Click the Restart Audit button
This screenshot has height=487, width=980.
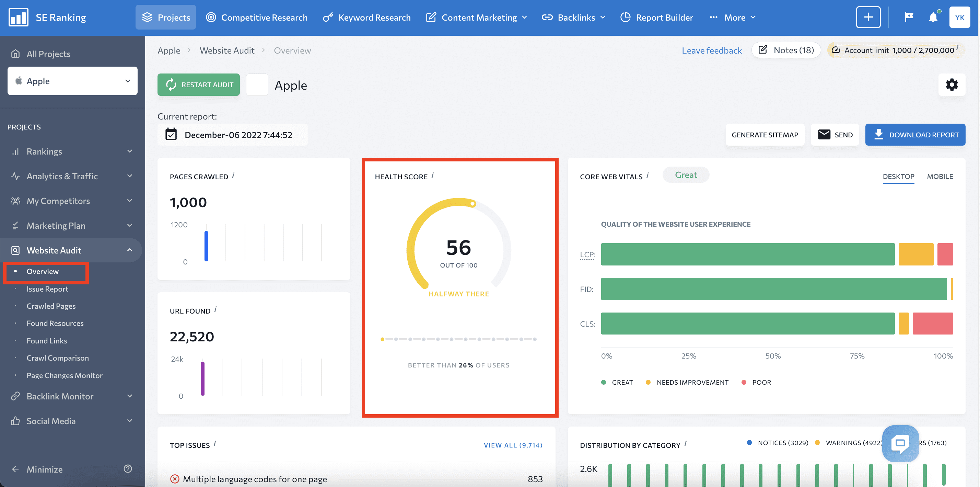point(199,84)
